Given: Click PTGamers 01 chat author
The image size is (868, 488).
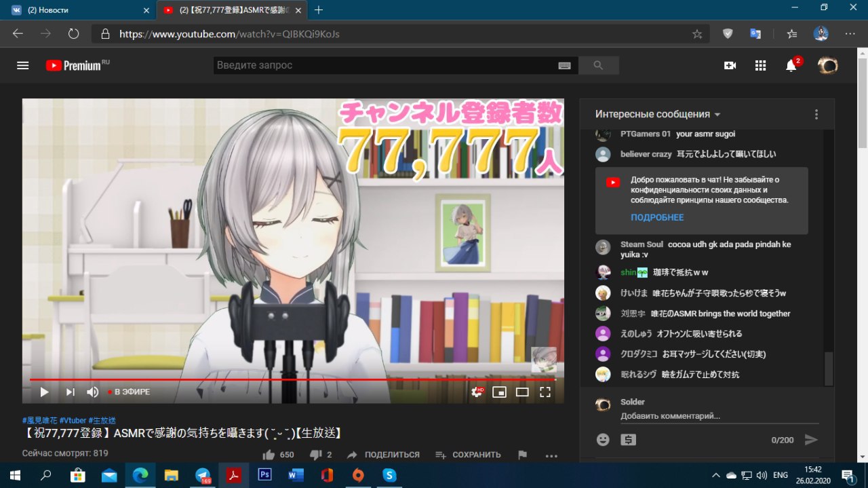Looking at the screenshot, I should pos(646,134).
